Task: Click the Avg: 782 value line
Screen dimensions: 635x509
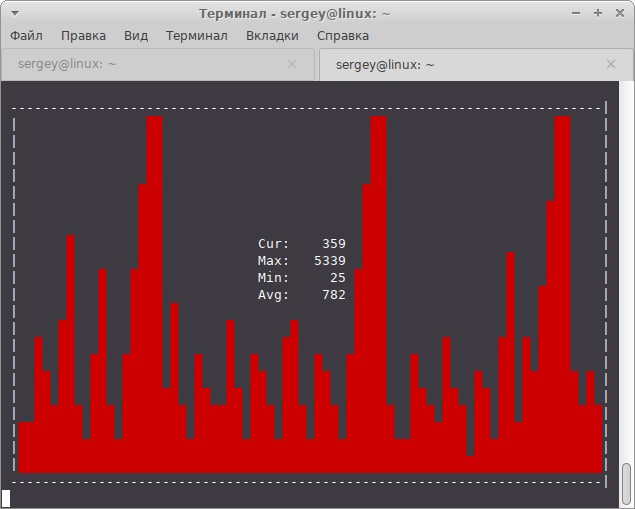Action: tap(302, 295)
